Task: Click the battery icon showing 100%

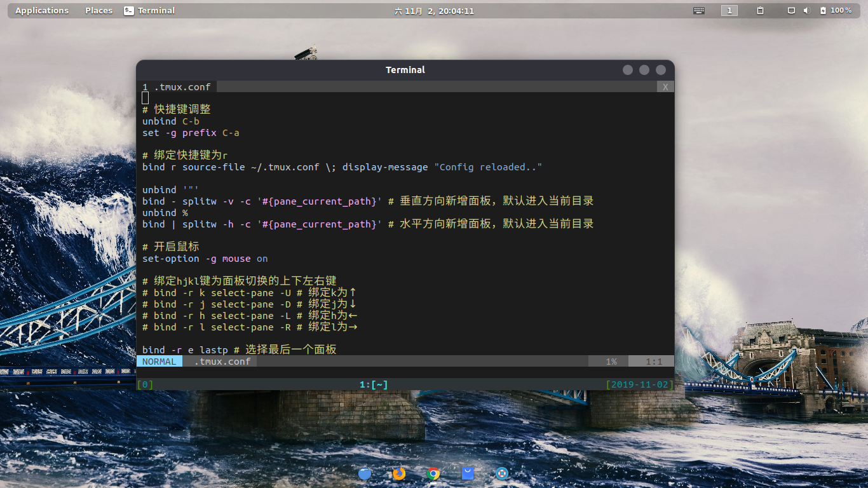Action: 833,10
